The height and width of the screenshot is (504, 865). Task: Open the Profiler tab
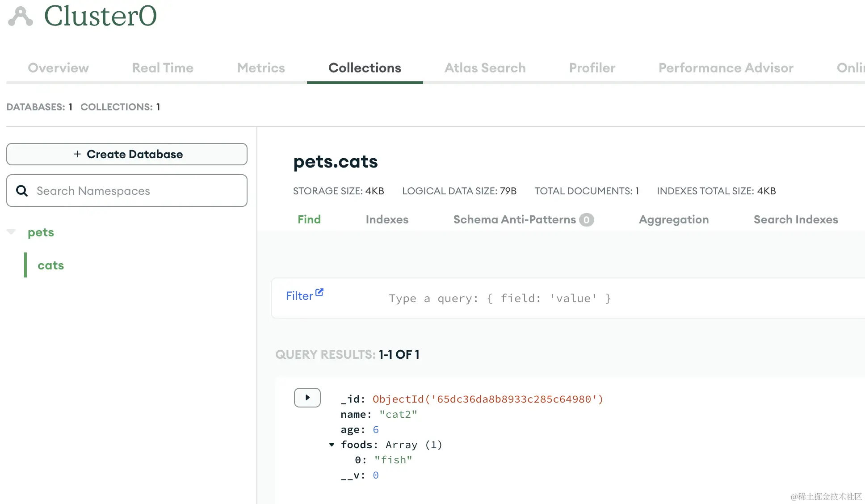592,68
